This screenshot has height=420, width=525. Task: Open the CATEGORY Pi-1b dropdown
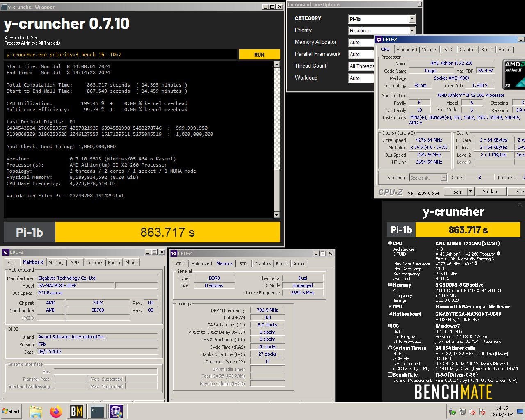(412, 19)
